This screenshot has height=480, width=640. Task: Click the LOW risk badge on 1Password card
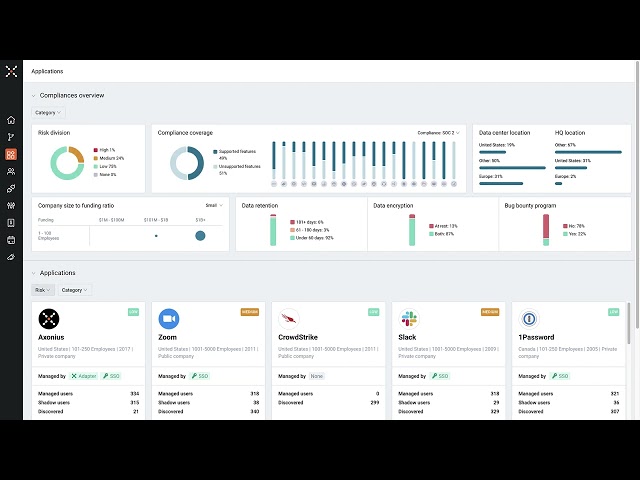[614, 312]
